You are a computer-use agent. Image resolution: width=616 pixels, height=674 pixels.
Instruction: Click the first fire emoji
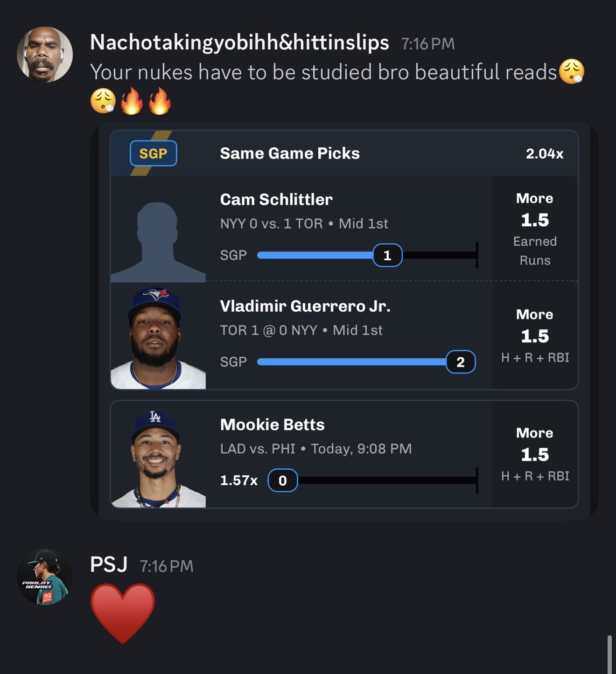pos(132,101)
